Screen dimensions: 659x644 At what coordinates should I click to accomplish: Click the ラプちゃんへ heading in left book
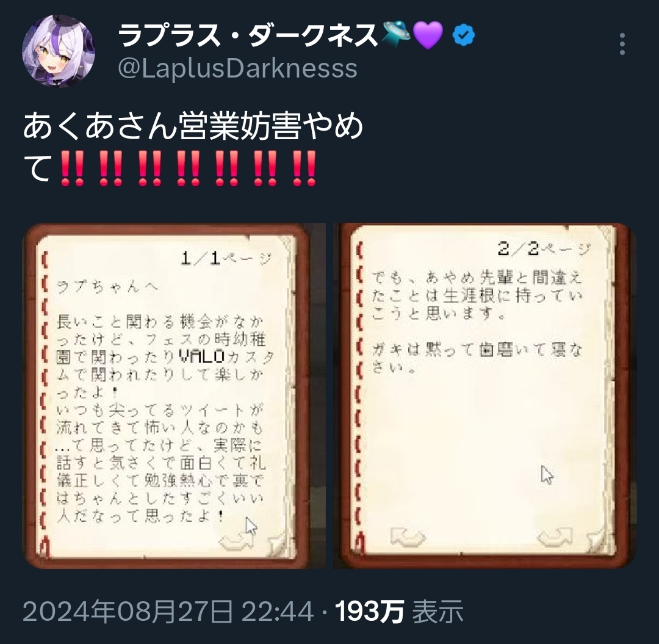coord(107,287)
